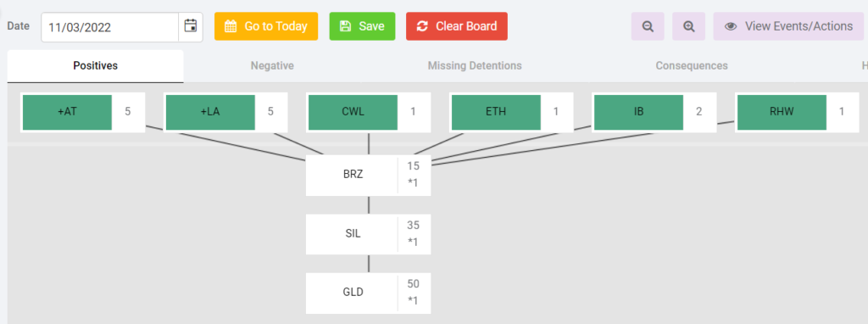The height and width of the screenshot is (324, 868).
Task: Select the RHW positive node
Action: (782, 112)
